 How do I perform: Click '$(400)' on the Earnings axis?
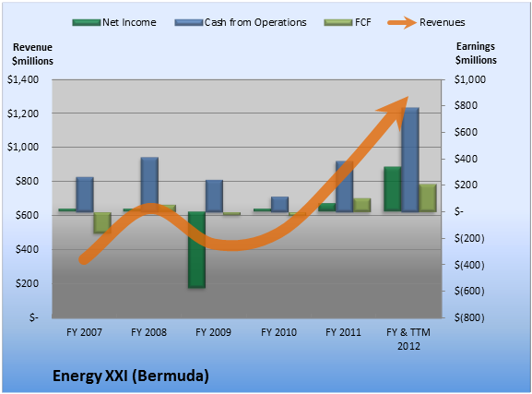(469, 265)
